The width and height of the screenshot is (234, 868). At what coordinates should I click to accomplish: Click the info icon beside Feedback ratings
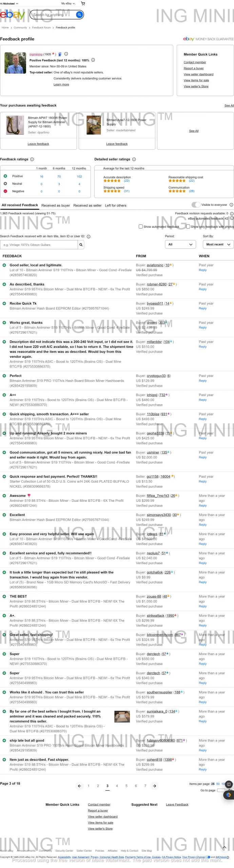point(32,159)
